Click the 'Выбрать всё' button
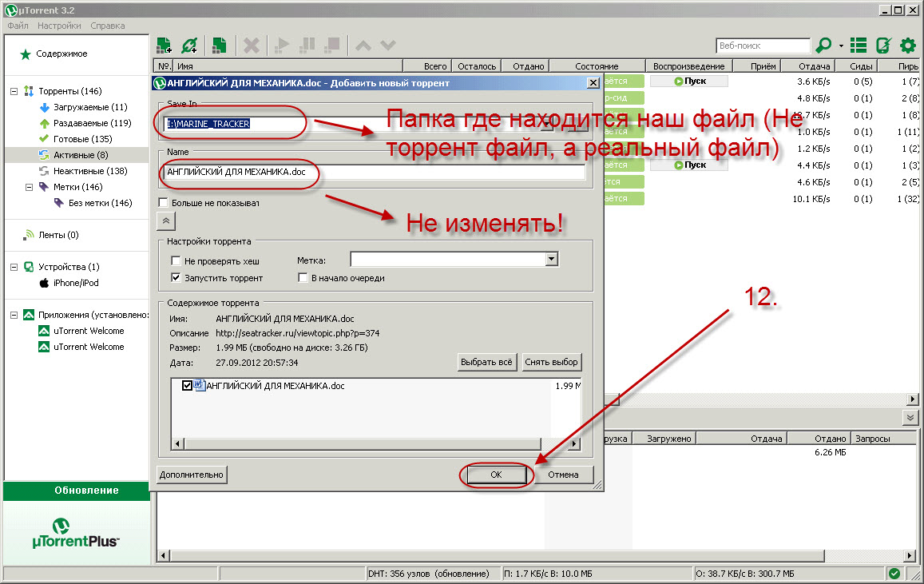The image size is (924, 584). coord(487,362)
